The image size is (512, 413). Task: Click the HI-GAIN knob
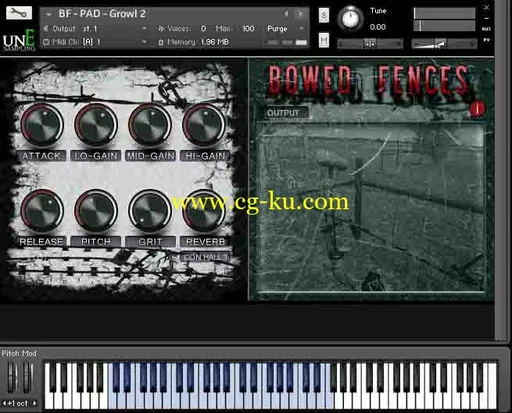(204, 125)
